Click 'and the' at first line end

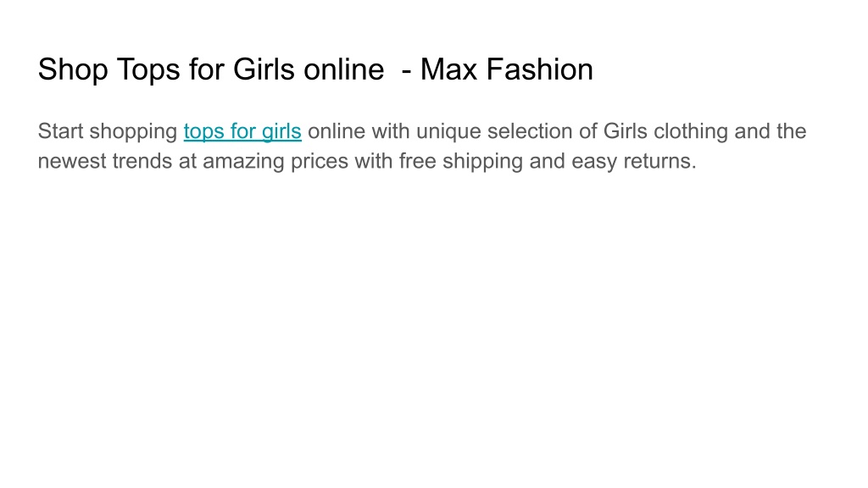click(770, 131)
